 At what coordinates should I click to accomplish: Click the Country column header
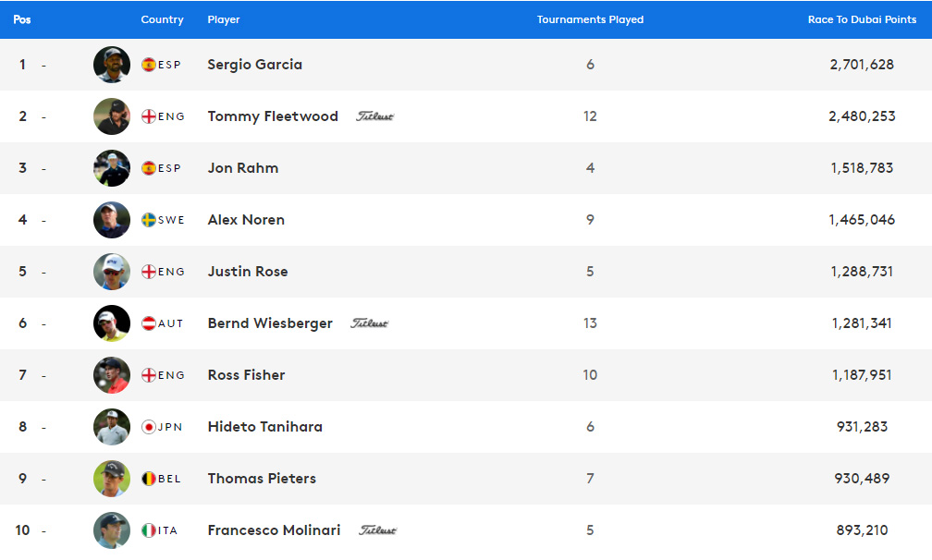pos(163,19)
